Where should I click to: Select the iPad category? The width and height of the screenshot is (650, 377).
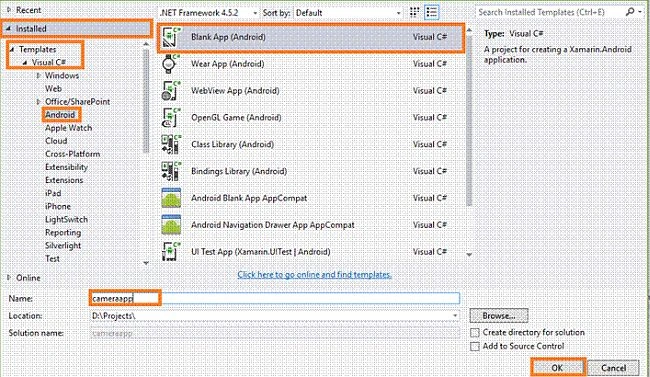coord(53,193)
